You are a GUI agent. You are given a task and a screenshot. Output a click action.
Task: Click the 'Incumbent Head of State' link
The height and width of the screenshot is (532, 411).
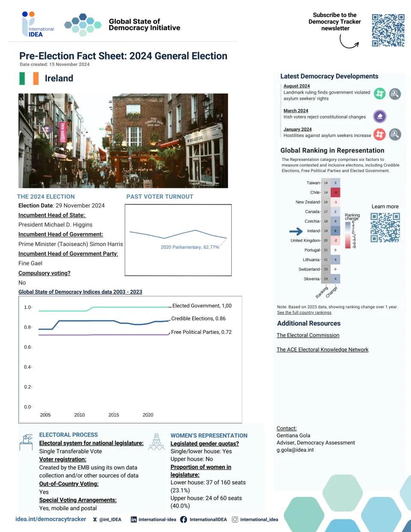52,215
